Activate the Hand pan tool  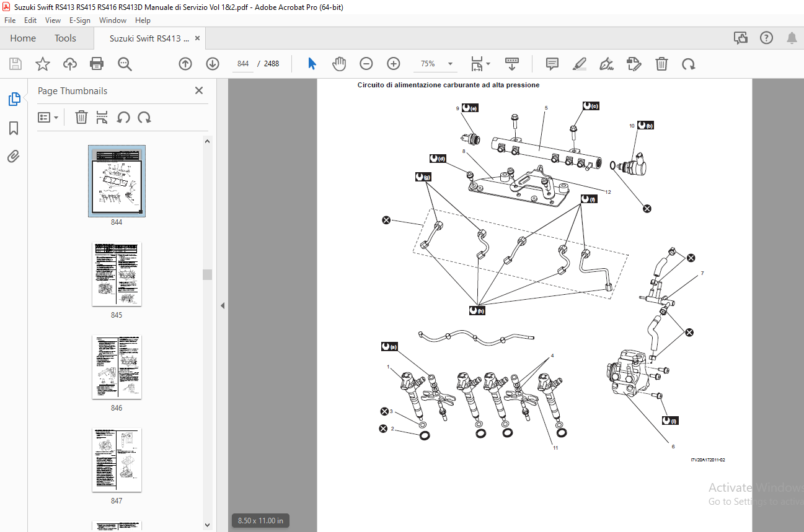[338, 64]
